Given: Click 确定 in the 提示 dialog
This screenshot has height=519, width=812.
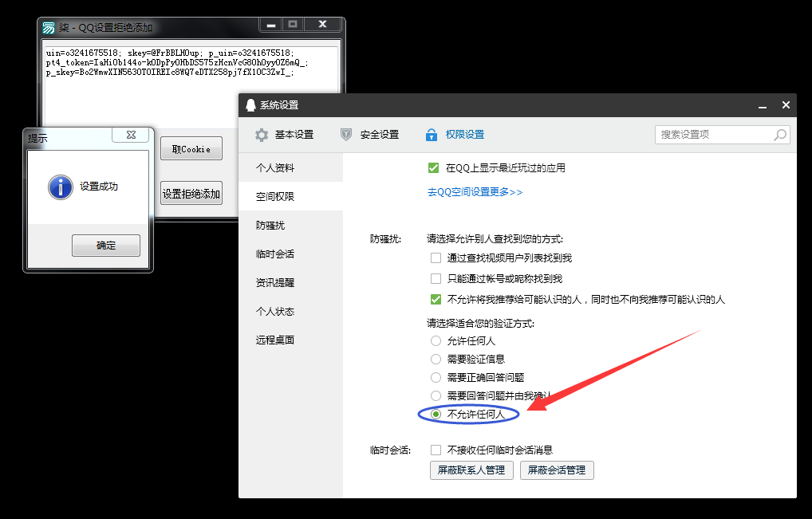Looking at the screenshot, I should pyautogui.click(x=106, y=246).
